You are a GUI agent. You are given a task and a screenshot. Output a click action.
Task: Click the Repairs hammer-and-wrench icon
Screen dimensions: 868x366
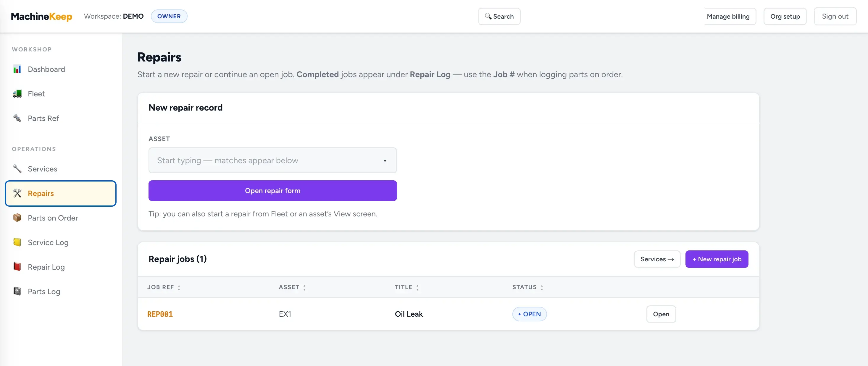click(x=17, y=193)
